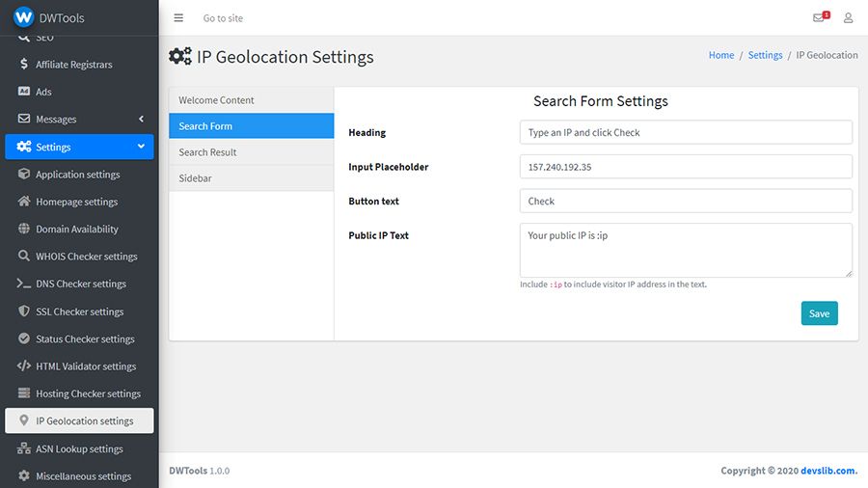The height and width of the screenshot is (488, 868).
Task: Click the Affiliate Registrars dollar icon
Action: coord(24,65)
